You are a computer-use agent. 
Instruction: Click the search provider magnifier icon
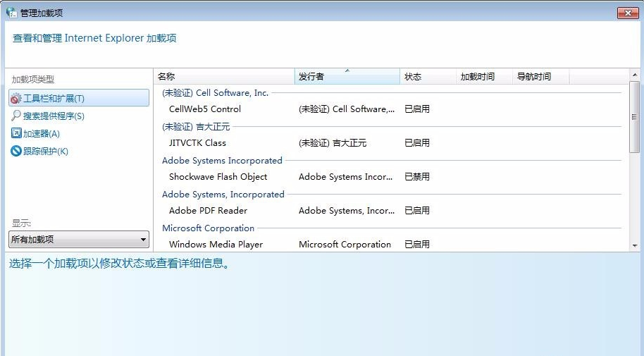pyautogui.click(x=16, y=116)
